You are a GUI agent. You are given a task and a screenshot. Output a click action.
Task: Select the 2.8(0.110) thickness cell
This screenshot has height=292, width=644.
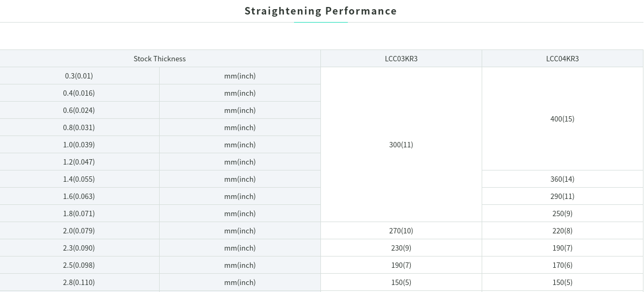point(79,282)
